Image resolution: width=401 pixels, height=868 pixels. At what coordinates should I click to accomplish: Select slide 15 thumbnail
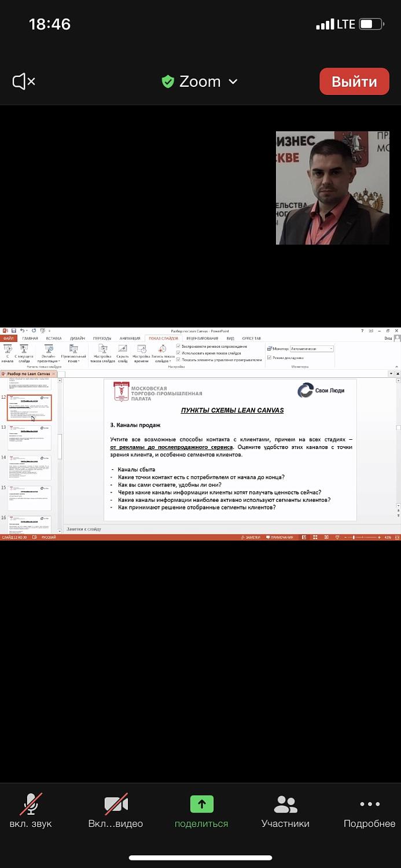[x=29, y=498]
